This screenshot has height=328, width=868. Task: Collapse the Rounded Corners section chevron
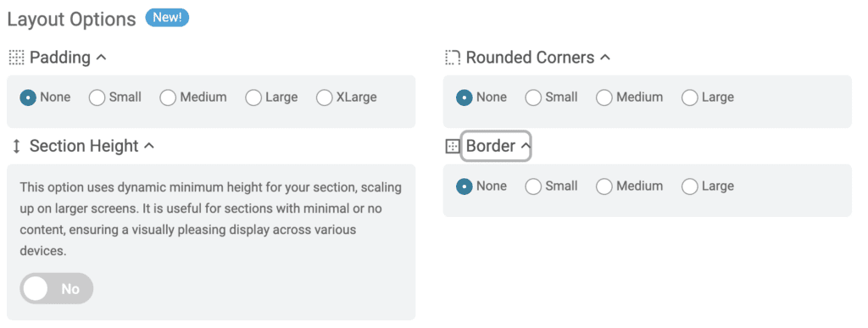(x=605, y=58)
